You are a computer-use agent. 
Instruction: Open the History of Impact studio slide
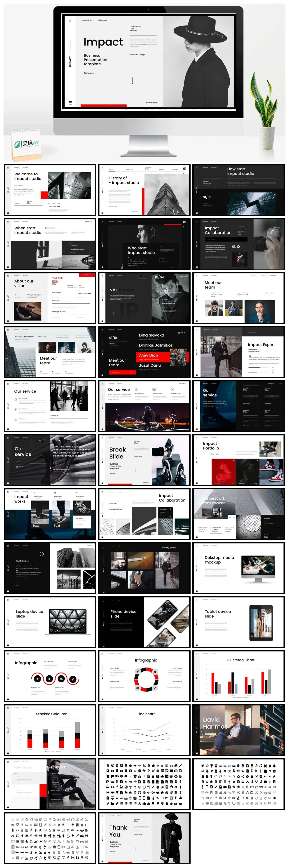tap(144, 190)
